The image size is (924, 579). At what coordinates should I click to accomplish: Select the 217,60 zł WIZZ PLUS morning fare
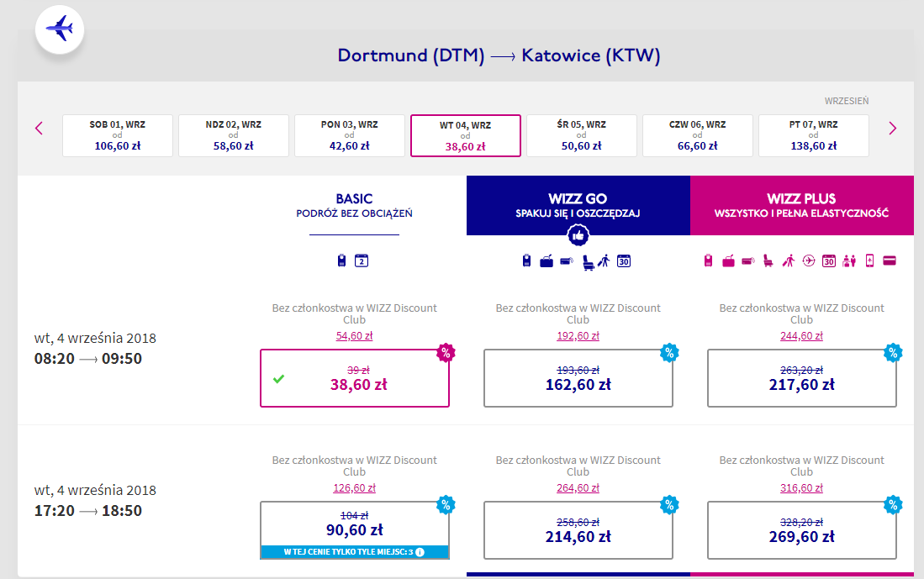pyautogui.click(x=801, y=378)
